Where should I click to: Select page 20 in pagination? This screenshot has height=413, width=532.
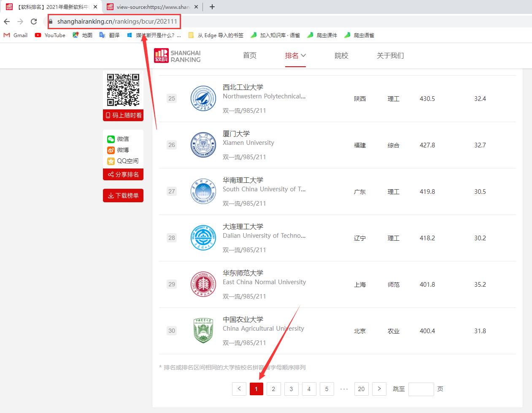tap(362, 389)
